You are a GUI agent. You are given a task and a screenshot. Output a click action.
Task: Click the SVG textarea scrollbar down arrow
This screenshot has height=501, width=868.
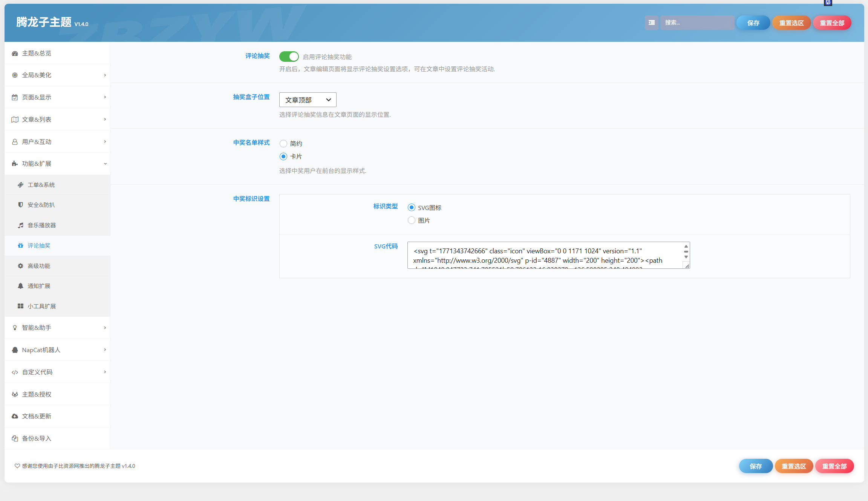tap(686, 257)
